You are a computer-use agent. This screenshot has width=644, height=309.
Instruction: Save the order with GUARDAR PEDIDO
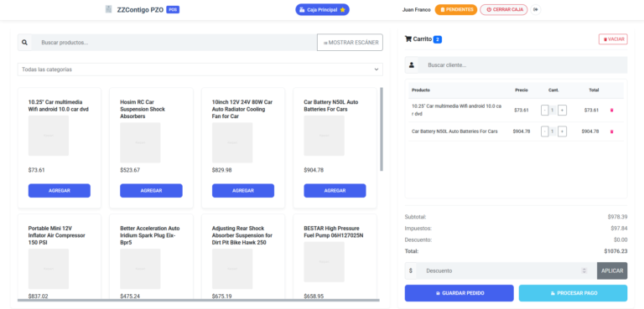point(460,293)
